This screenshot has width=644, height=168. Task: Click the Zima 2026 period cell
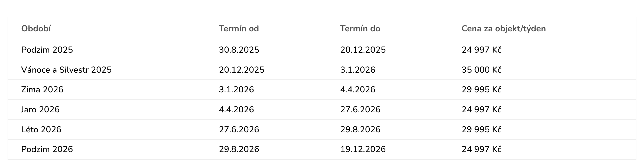click(x=42, y=90)
